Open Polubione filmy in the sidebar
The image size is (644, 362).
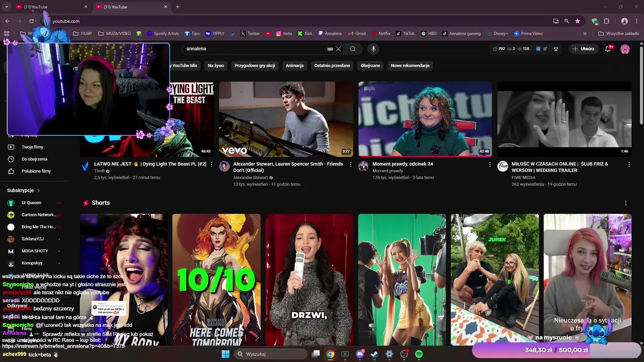36,171
